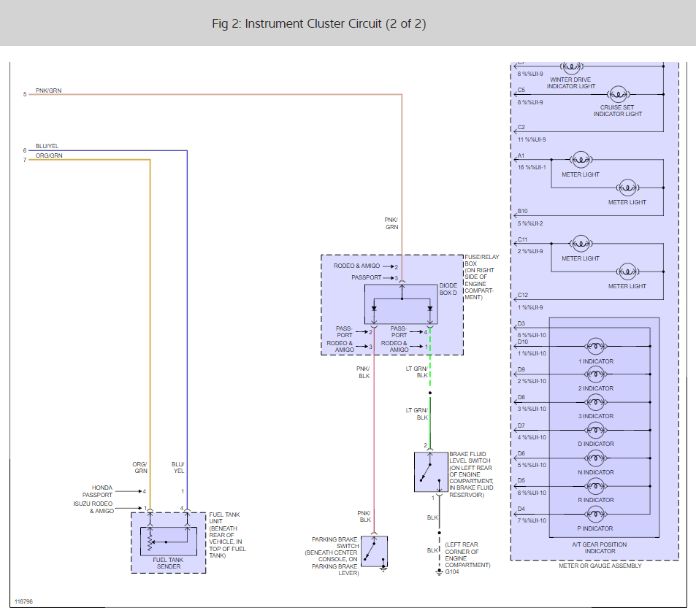Click the fuel tank sender resistor symbol
696x616 pixels.
tap(150, 544)
